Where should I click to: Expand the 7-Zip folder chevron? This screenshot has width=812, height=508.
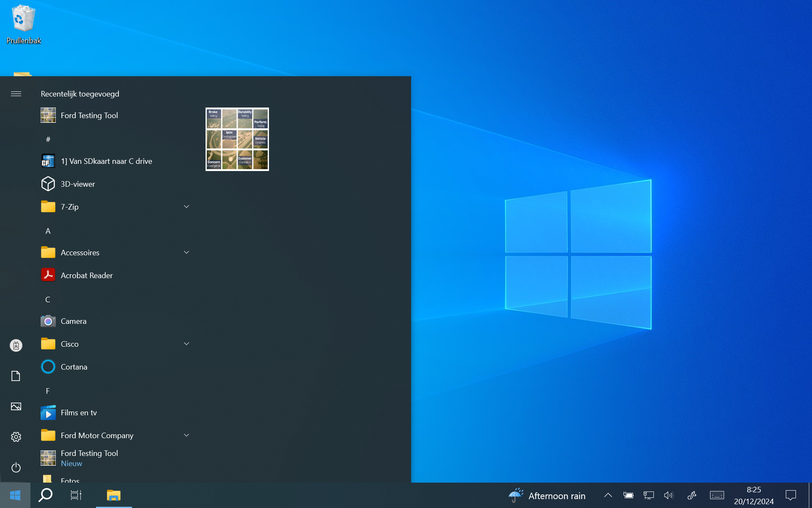pyautogui.click(x=187, y=207)
